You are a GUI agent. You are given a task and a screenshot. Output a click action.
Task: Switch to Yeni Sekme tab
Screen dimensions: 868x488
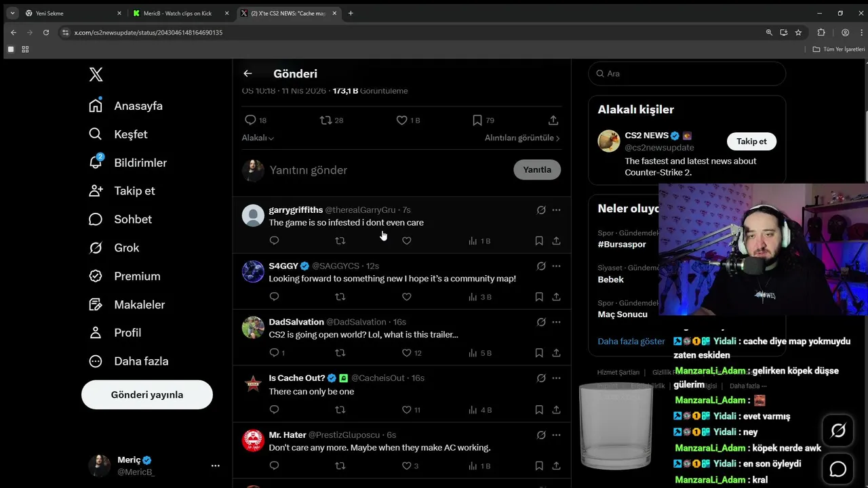73,13
